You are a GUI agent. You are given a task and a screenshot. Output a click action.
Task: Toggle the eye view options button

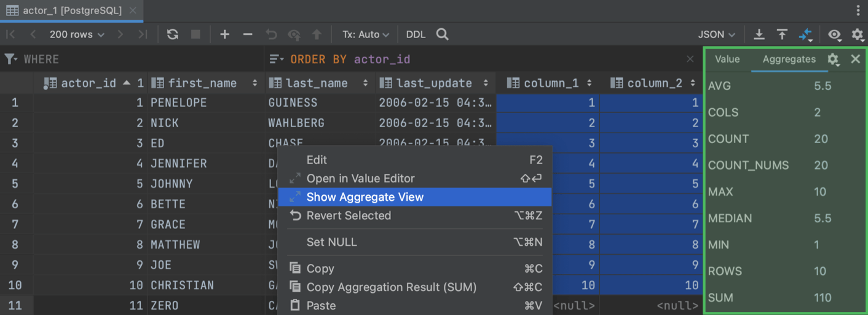(834, 34)
